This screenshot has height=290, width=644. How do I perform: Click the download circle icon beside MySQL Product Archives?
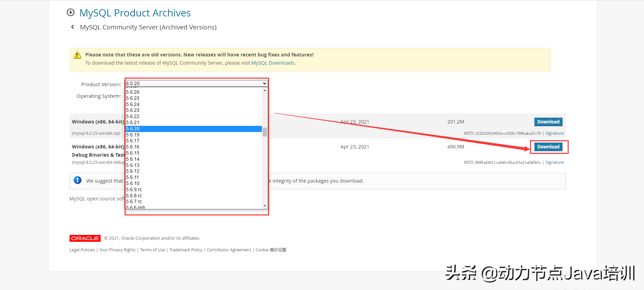pyautogui.click(x=71, y=13)
